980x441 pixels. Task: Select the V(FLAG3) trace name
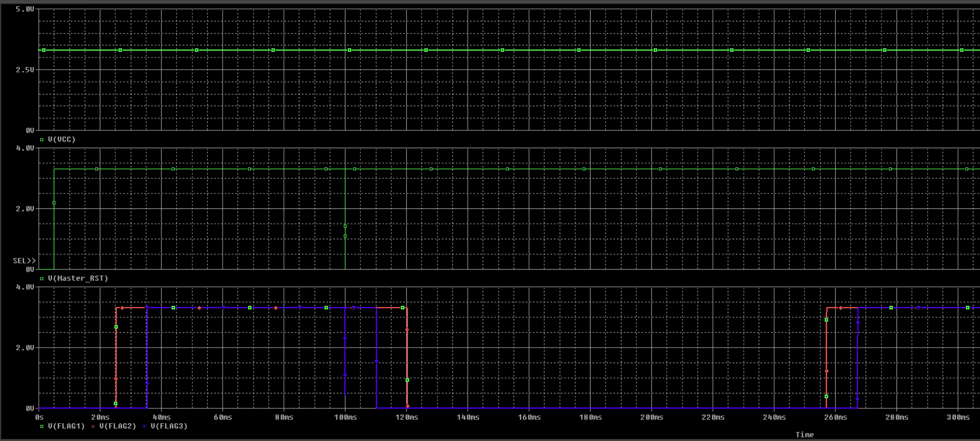click(x=169, y=426)
